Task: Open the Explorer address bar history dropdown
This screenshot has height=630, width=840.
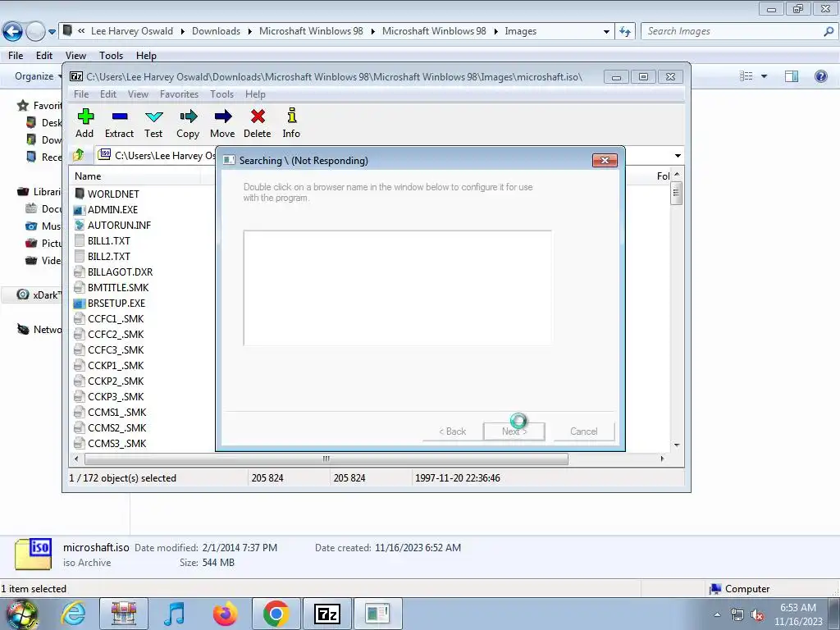Action: tap(606, 32)
